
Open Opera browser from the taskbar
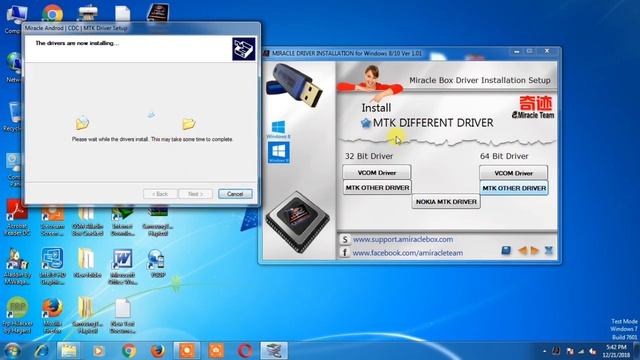point(245,351)
